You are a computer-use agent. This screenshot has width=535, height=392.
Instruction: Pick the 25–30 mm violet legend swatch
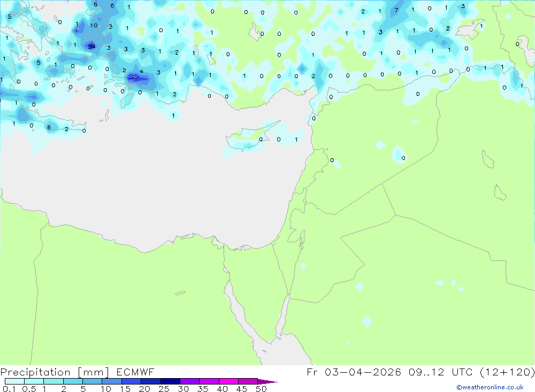pos(170,381)
